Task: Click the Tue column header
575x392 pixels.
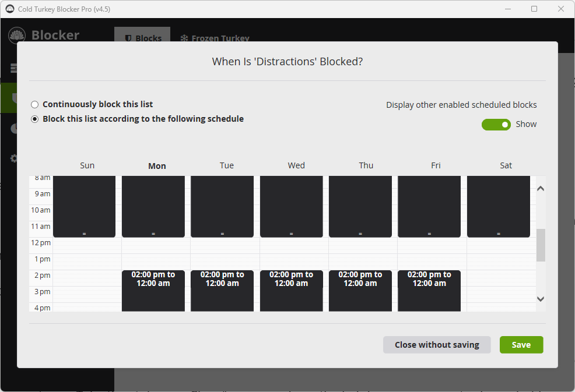Action: click(227, 165)
